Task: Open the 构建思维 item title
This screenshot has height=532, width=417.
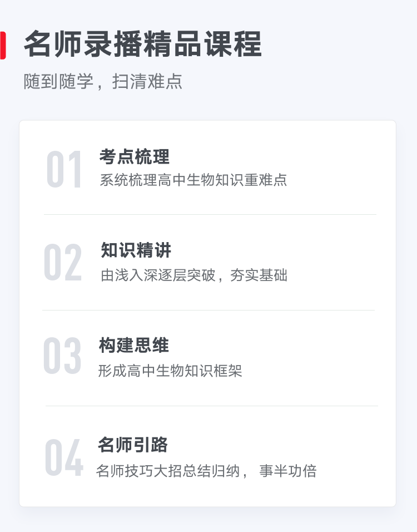Action: tap(134, 346)
